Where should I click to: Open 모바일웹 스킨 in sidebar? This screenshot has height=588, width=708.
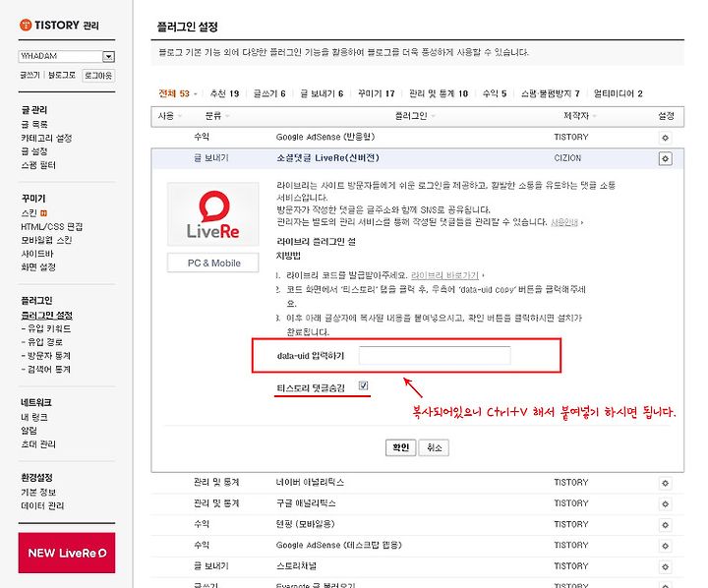coord(46,240)
